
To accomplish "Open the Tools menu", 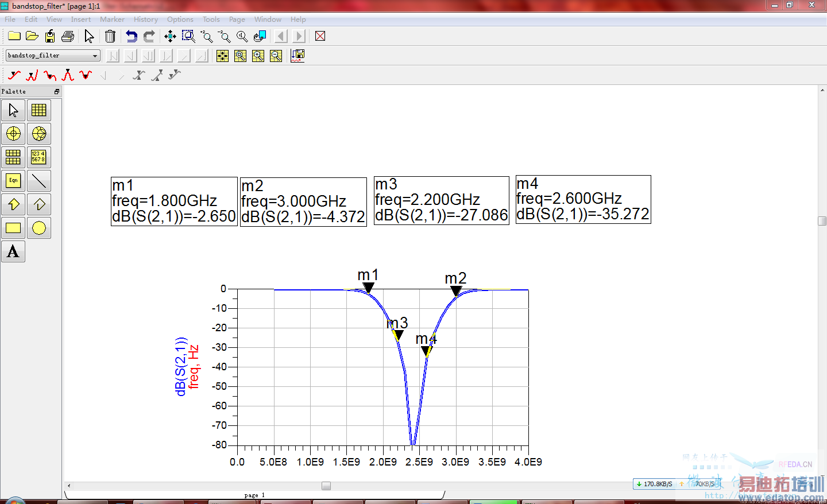I will (x=211, y=20).
